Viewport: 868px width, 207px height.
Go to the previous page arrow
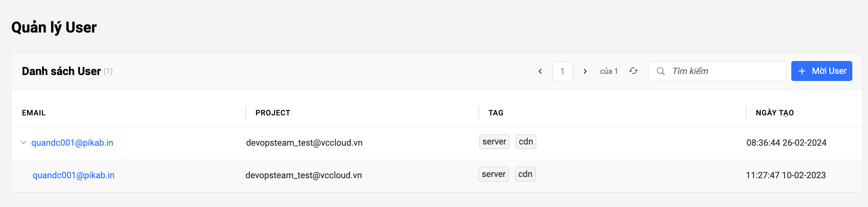(x=540, y=71)
